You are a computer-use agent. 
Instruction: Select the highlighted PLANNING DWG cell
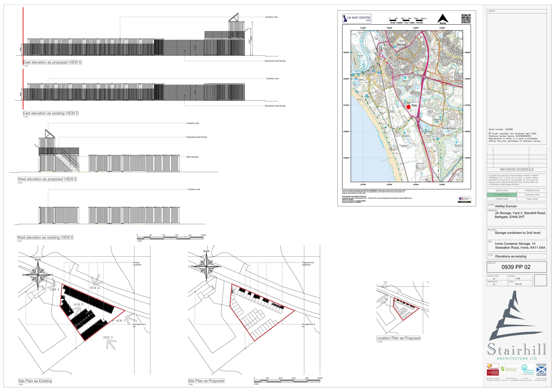502,195
